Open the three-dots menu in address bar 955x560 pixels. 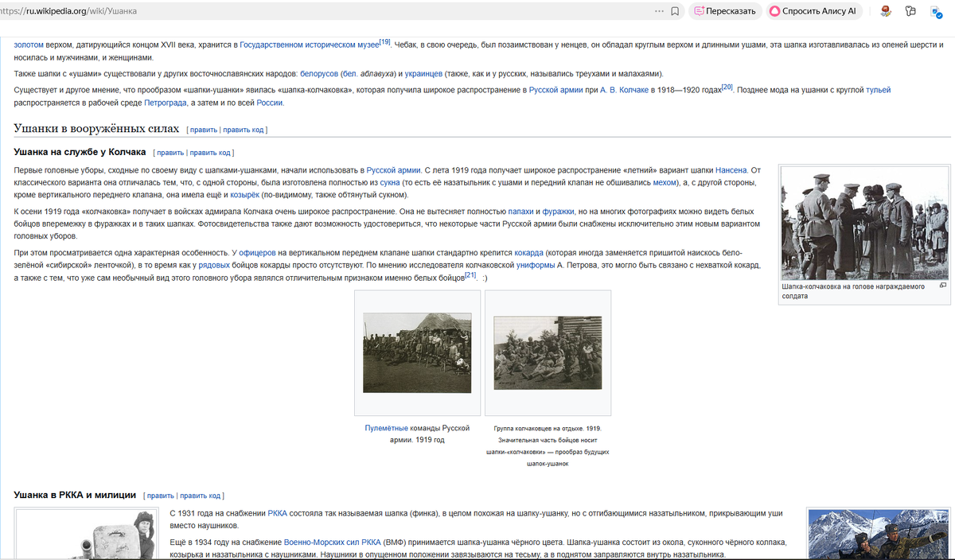(x=658, y=11)
